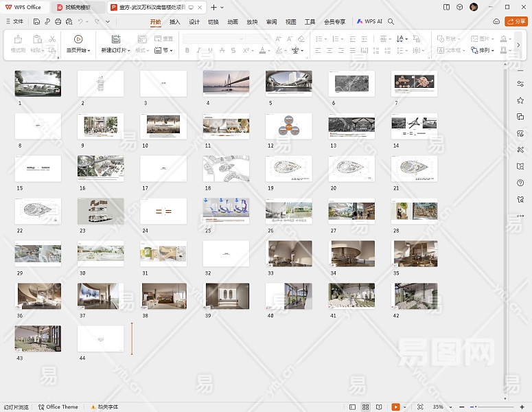Open the 插入 ribbon tab
Viewport: 532px width, 412px height.
coord(175,22)
